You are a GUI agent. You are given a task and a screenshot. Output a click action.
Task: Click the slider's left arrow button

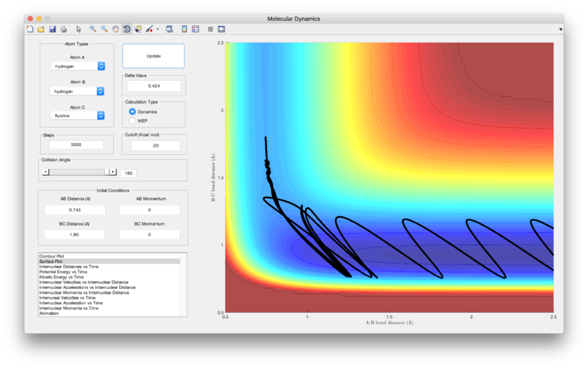pos(46,172)
